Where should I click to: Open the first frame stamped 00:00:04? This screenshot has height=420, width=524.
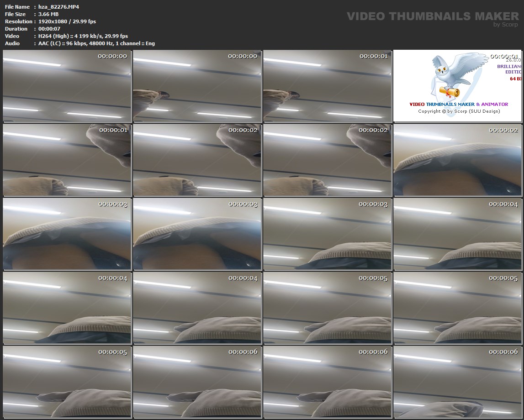pos(457,234)
